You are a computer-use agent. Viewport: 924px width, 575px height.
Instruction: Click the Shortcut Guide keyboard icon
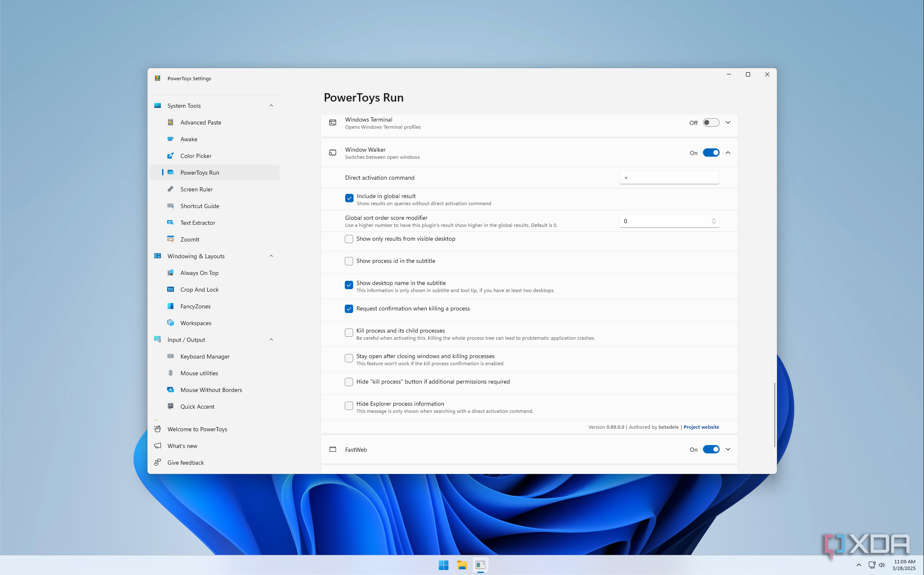point(171,206)
